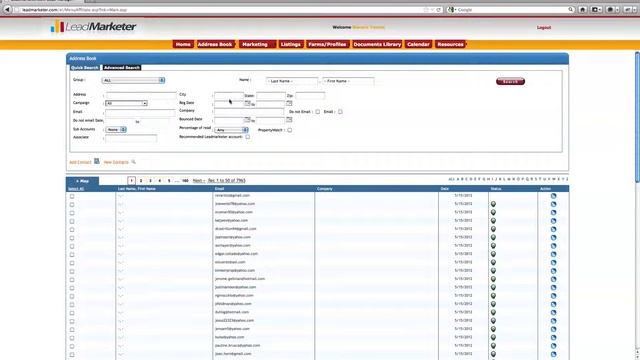Open the Address Book menu

[215, 44]
